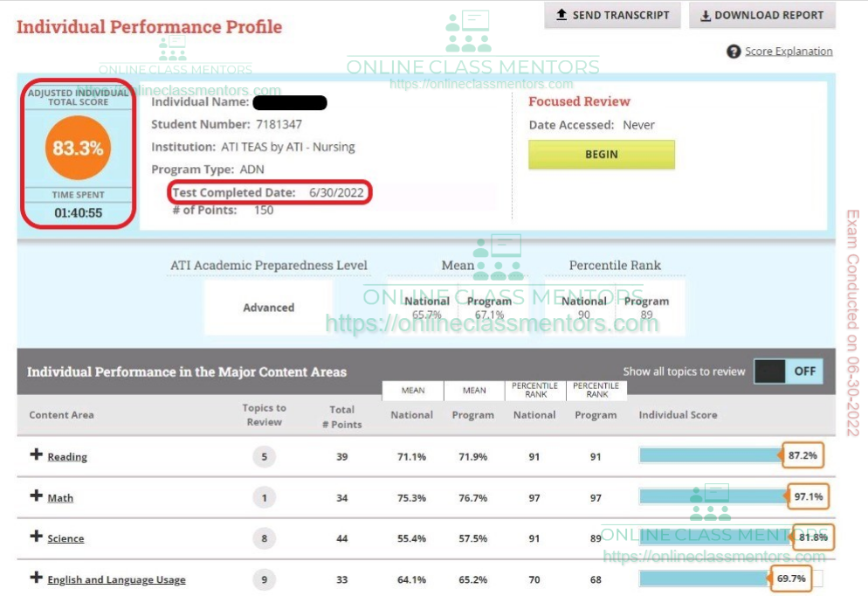Click English topics to review badge 9
The width and height of the screenshot is (868, 596).
pyautogui.click(x=264, y=579)
